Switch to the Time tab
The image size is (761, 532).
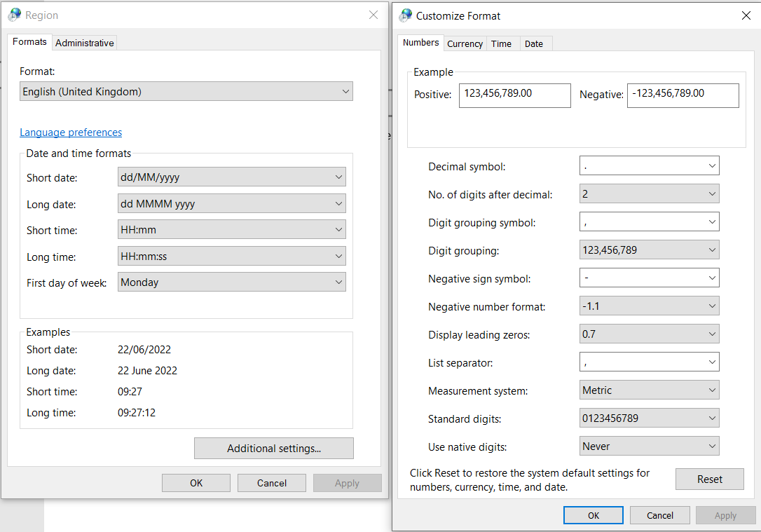click(x=501, y=43)
